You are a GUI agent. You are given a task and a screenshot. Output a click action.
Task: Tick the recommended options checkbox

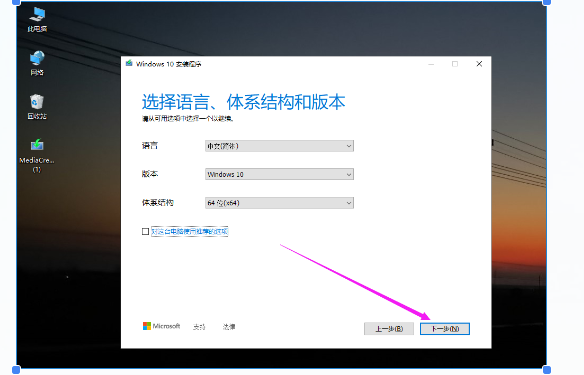146,232
